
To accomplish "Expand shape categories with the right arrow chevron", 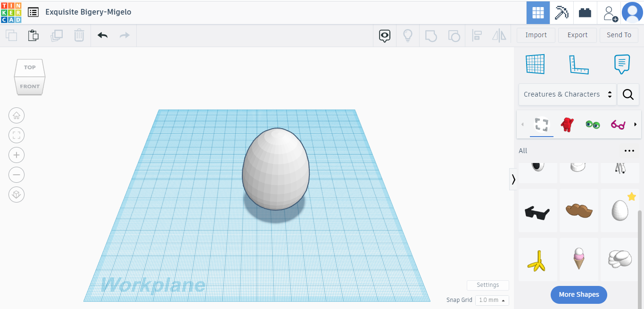I will tap(636, 124).
